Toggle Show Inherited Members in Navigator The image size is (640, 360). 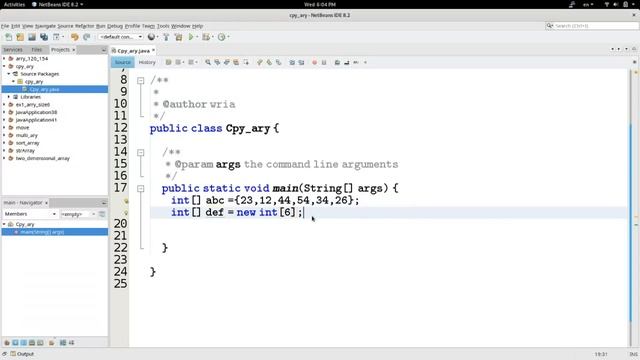tap(7, 343)
